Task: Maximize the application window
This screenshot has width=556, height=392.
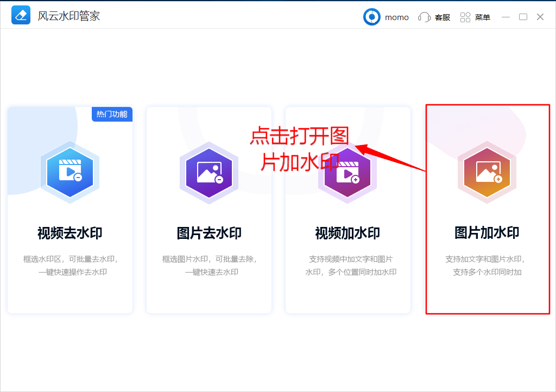Action: pos(523,17)
